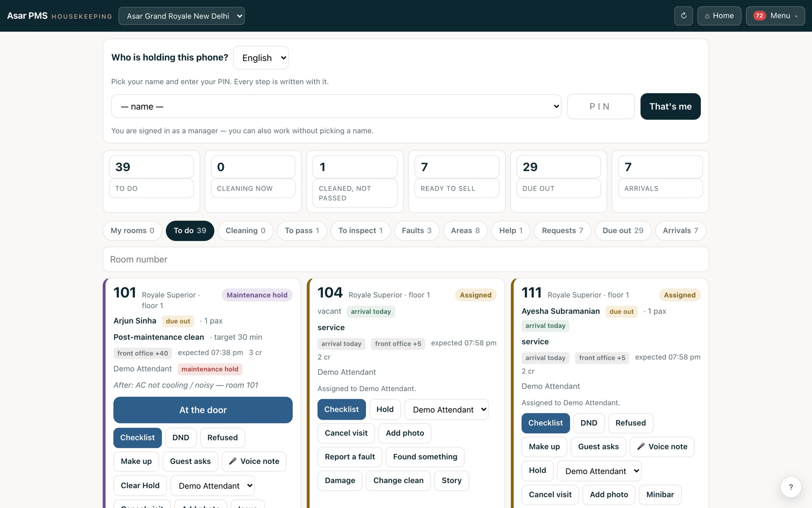The width and height of the screenshot is (812, 508).
Task: Open Checklist for room 101
Action: 138,438
